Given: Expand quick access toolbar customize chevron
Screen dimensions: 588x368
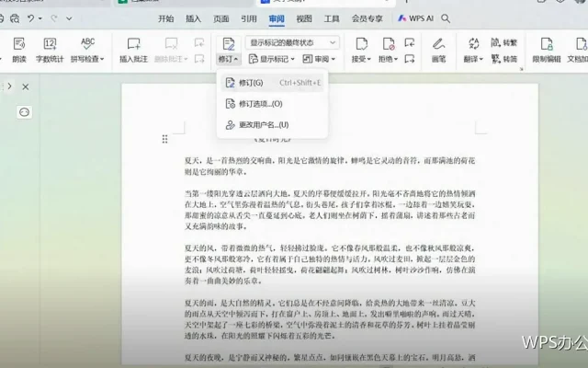Looking at the screenshot, I should point(69,18).
